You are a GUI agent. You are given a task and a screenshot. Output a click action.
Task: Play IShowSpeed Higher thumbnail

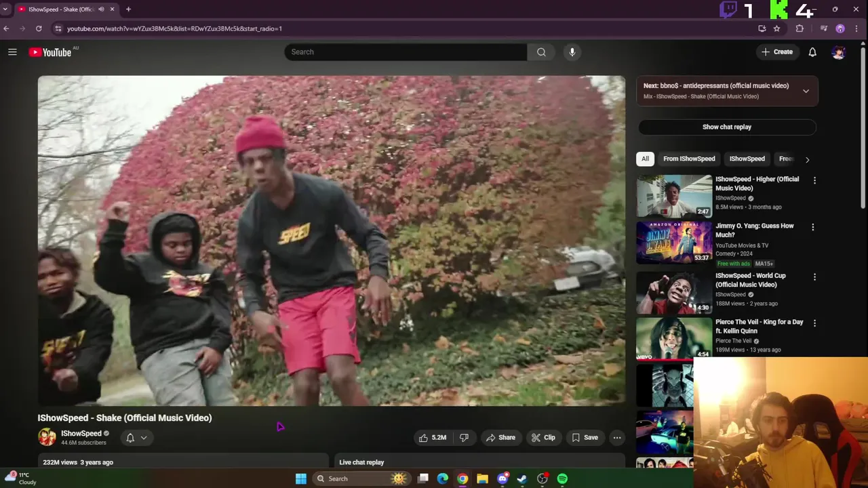(x=674, y=196)
